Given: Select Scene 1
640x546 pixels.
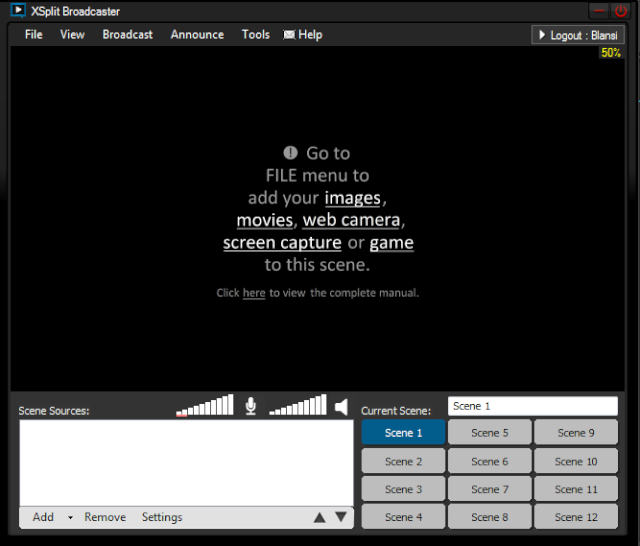Looking at the screenshot, I should [403, 432].
